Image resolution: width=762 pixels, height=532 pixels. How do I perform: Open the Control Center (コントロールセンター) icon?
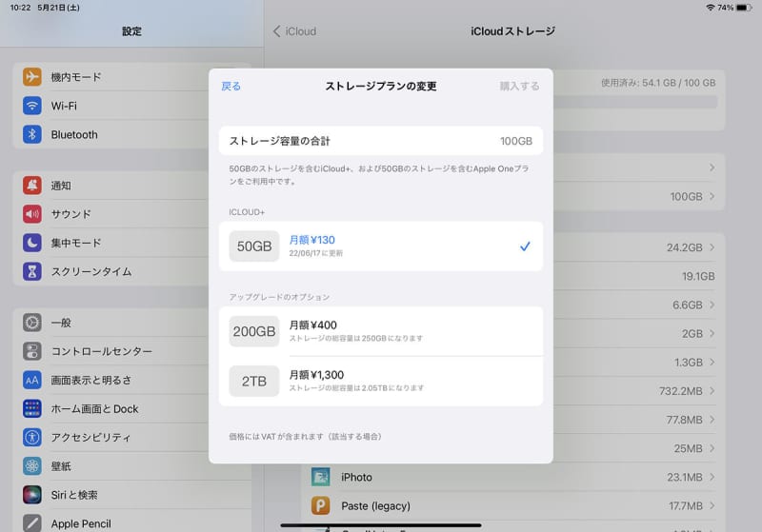tap(32, 351)
